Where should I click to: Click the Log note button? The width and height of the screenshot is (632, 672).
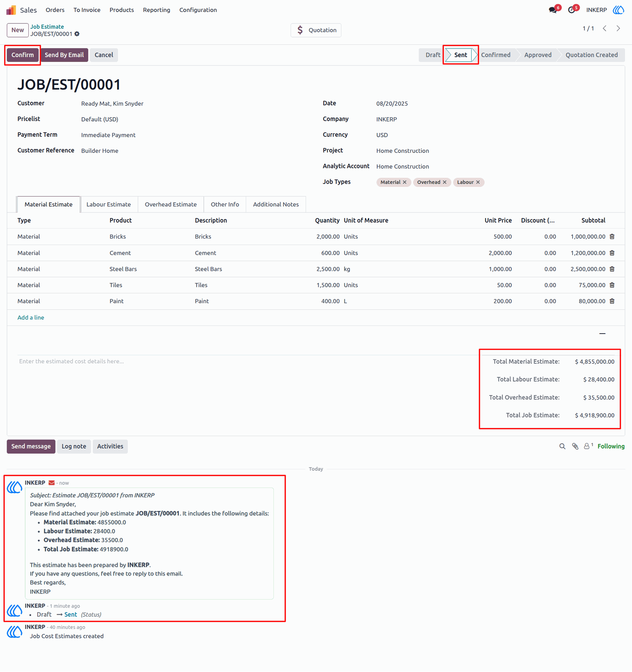(x=74, y=446)
